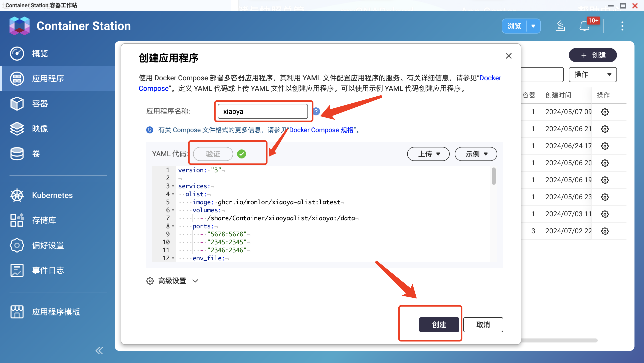Click gear icon for 2024/05/06 21 row
This screenshot has height=363, width=644.
click(x=605, y=129)
